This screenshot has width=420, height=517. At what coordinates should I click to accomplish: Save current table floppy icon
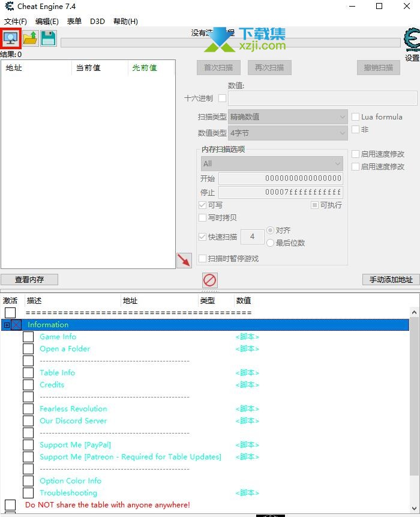pos(49,38)
